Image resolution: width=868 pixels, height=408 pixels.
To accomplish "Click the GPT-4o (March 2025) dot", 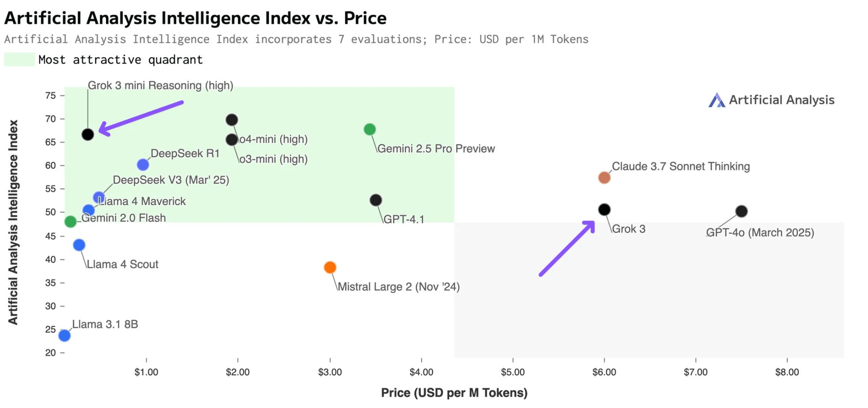I will coord(741,211).
